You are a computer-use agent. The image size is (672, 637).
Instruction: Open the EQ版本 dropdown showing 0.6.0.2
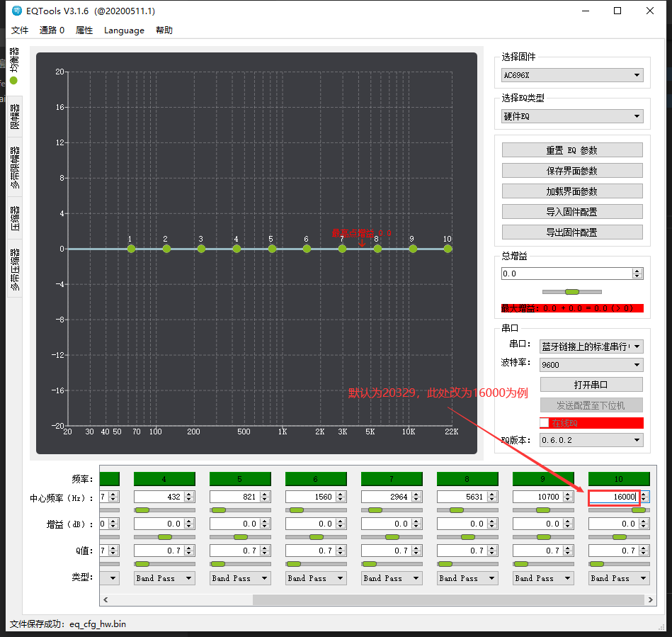point(591,440)
